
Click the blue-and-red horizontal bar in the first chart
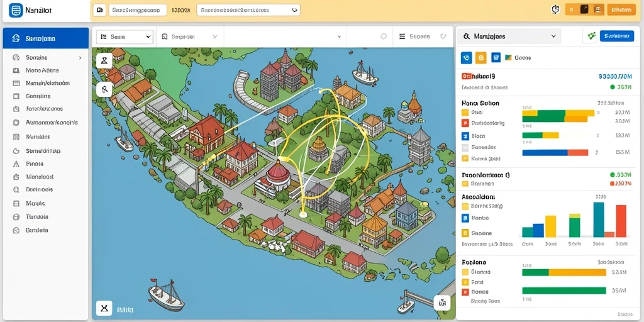[x=555, y=152]
